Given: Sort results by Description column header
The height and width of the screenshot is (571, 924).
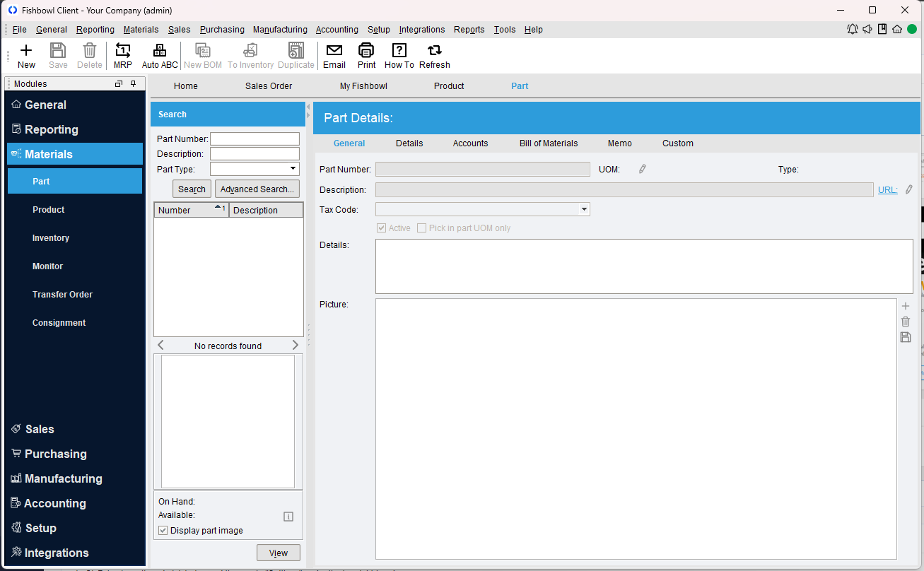Looking at the screenshot, I should click(x=267, y=210).
